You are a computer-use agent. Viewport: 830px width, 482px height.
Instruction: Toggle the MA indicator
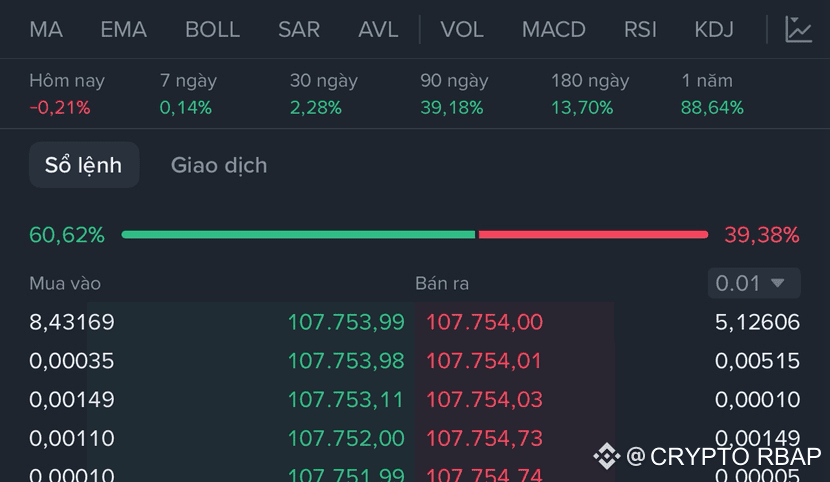coord(46,29)
